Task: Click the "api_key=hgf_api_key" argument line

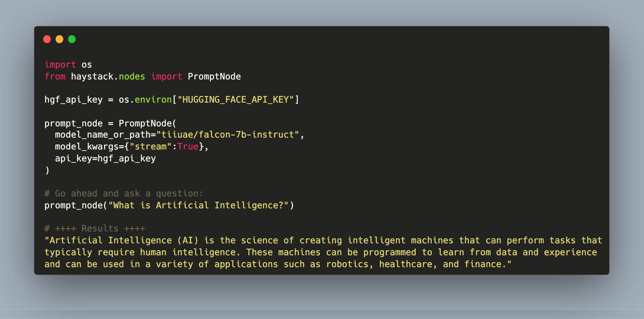Action: pos(105,159)
